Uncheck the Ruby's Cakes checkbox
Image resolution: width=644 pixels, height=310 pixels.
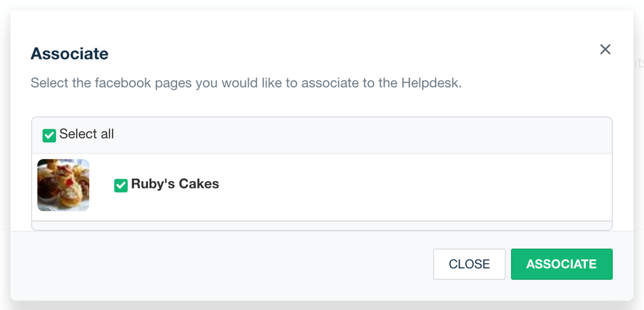(121, 185)
